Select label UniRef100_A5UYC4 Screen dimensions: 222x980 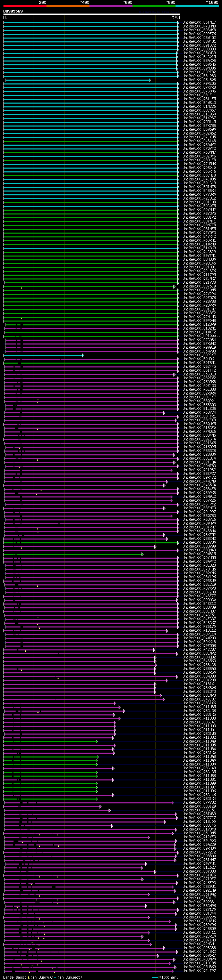tap(199, 413)
